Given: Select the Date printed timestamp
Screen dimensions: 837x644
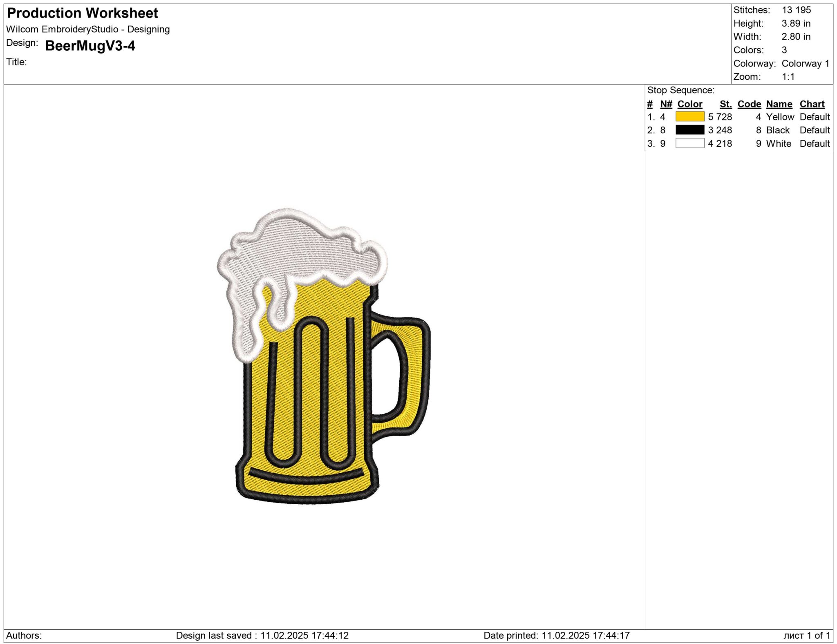Looking at the screenshot, I should [557, 635].
